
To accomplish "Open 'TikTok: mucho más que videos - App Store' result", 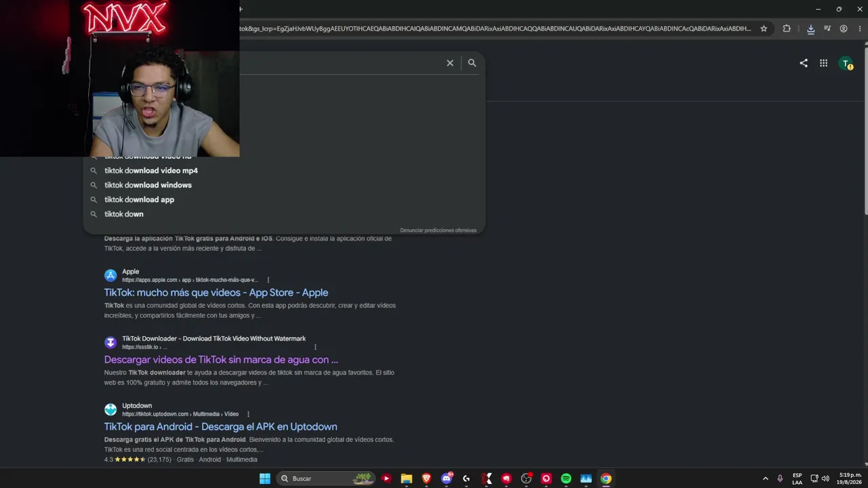I will (216, 293).
